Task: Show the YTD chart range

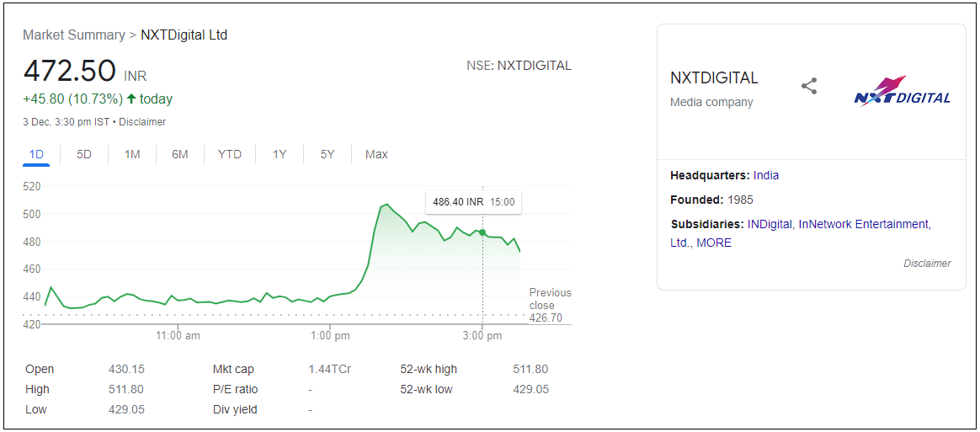Action: point(229,154)
